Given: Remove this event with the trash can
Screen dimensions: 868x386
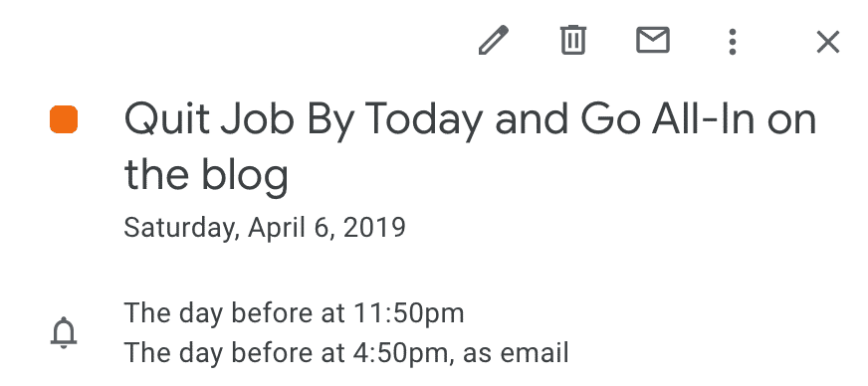Looking at the screenshot, I should pos(573,41).
